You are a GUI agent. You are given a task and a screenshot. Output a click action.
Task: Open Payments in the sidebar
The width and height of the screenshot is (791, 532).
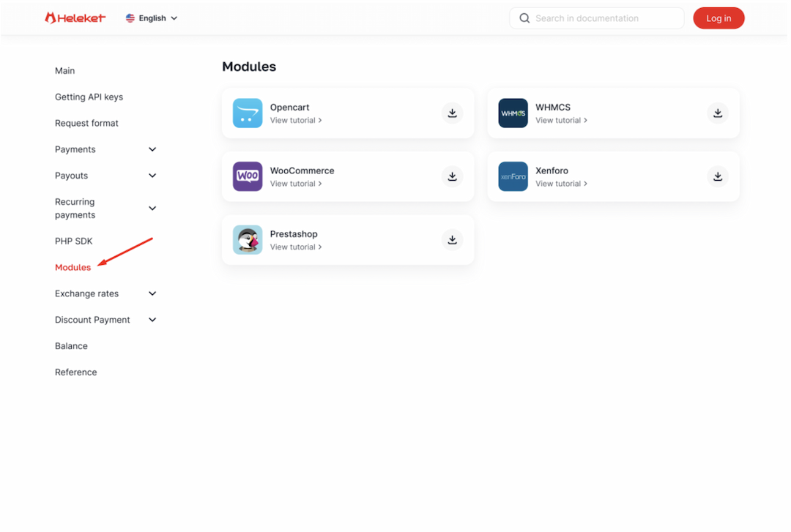pos(75,149)
